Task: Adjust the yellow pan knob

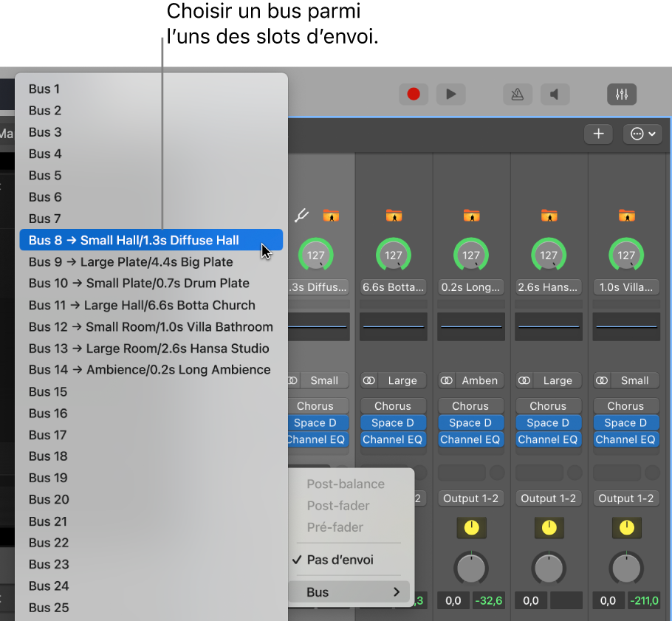Action: (470, 527)
